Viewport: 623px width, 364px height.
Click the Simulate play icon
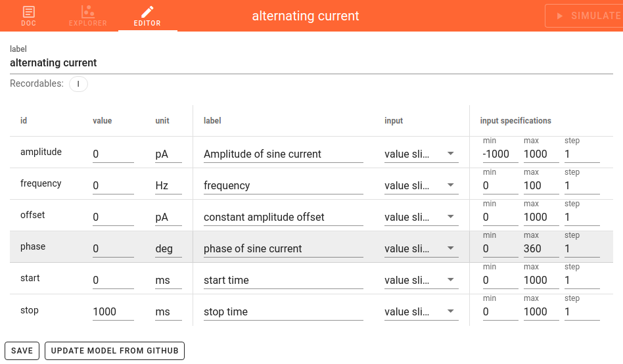[559, 16]
